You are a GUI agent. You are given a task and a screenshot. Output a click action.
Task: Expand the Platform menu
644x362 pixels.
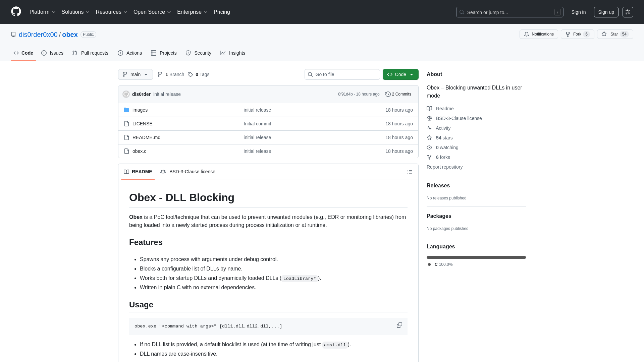tap(43, 12)
